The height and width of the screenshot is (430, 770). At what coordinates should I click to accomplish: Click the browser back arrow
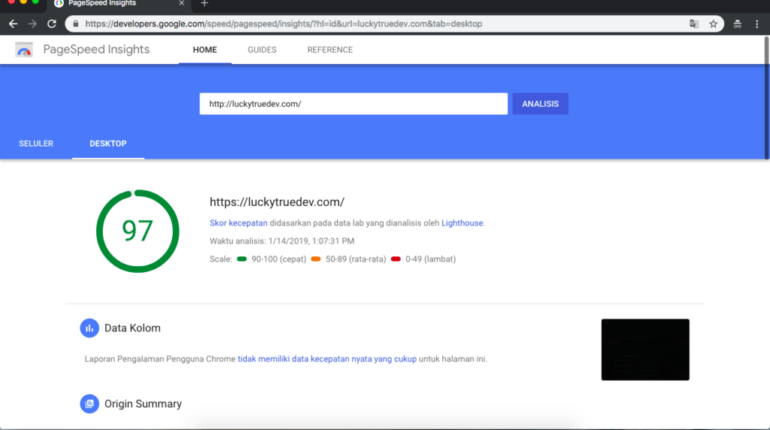pos(13,23)
